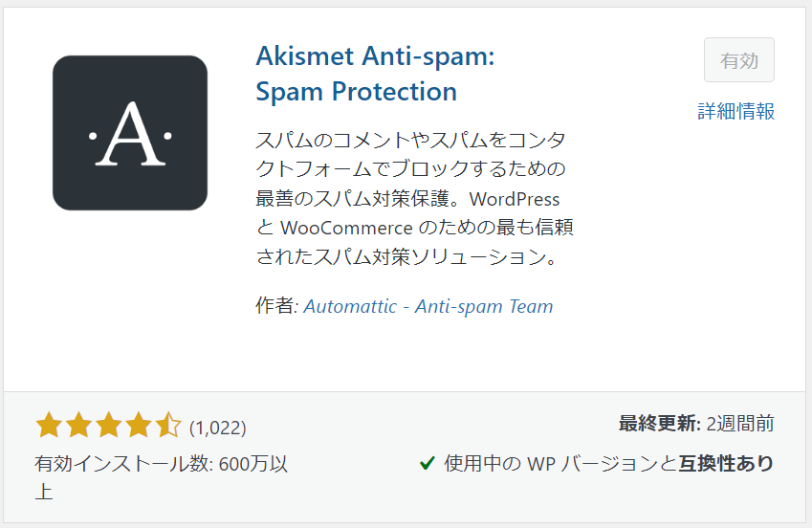Open the Akismet Anti-spam title link
Image resolution: width=812 pixels, height=528 pixels.
375,74
